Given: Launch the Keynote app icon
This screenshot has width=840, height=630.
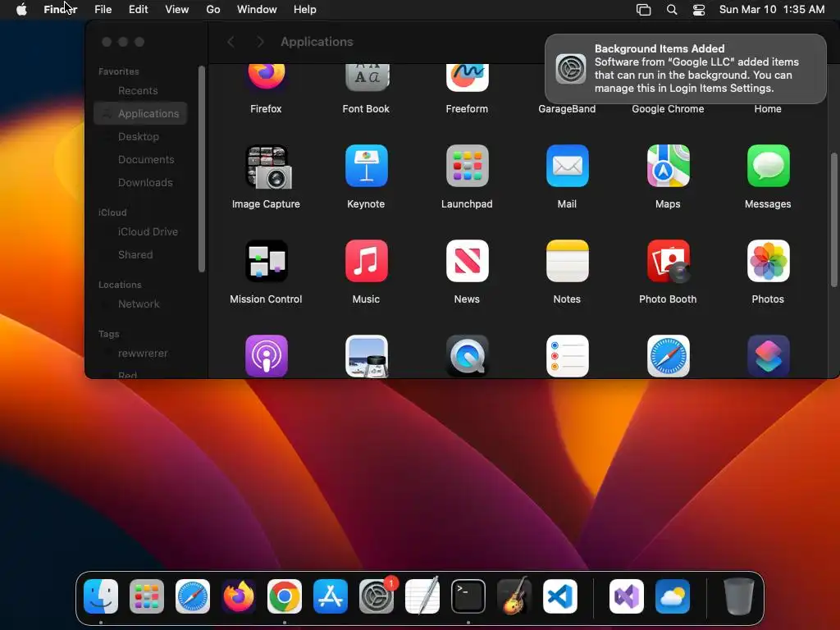Looking at the screenshot, I should tap(367, 166).
